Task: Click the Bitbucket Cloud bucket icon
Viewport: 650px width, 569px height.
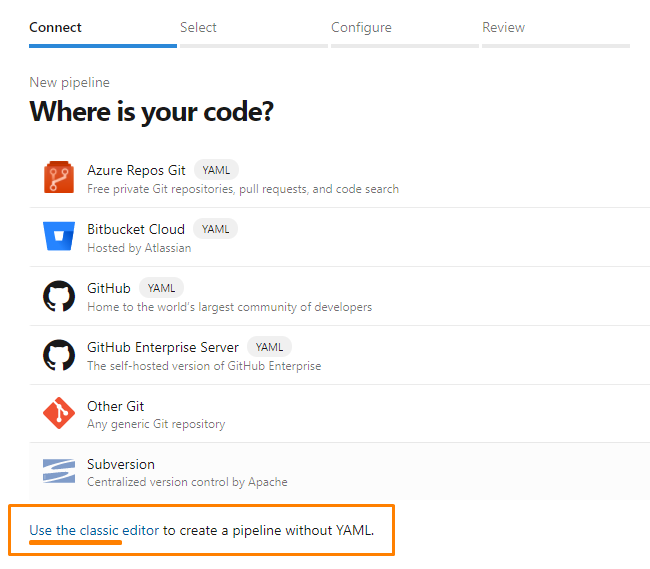Action: point(59,236)
